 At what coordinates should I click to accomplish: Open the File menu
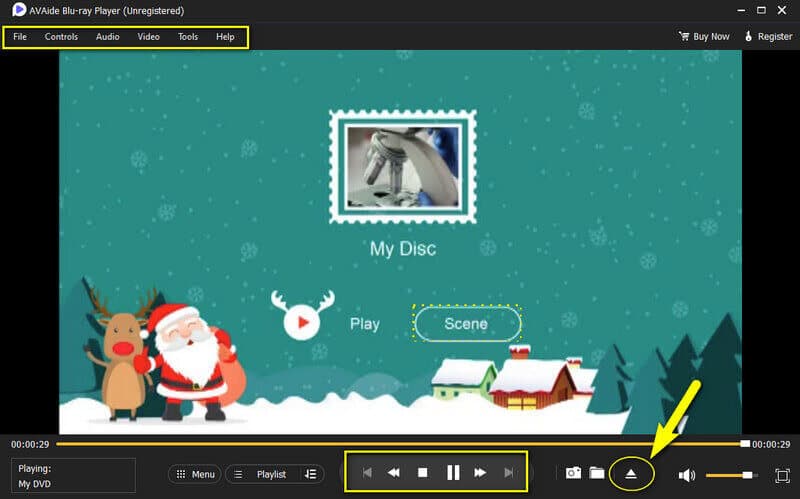click(x=20, y=37)
